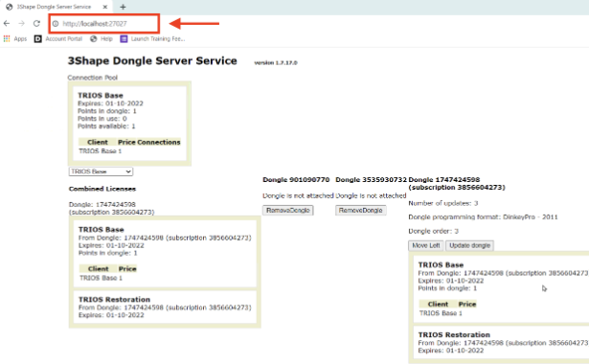
Task: Click the Dongle 1747424598 column heading
Action: 457,183
